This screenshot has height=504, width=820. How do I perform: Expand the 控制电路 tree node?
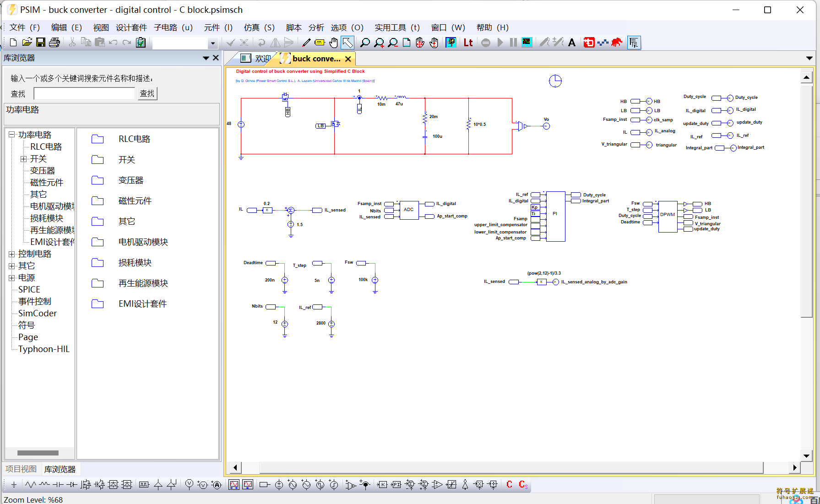(x=11, y=254)
